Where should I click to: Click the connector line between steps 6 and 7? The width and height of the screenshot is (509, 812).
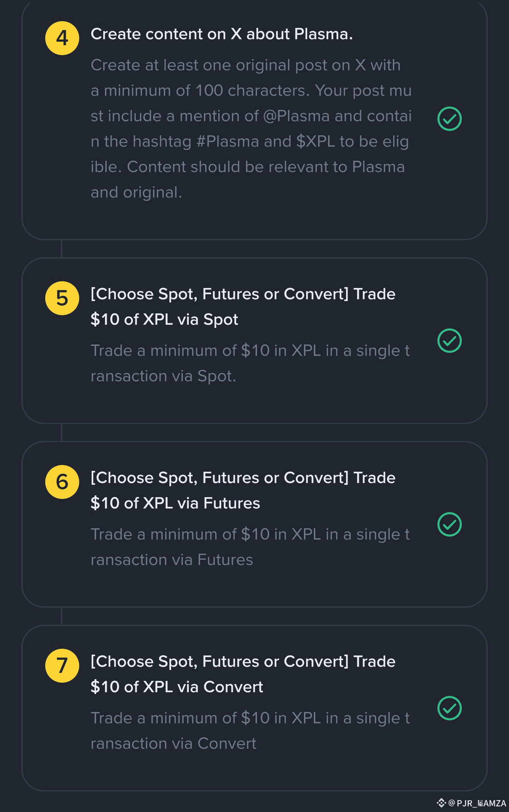coord(62,616)
